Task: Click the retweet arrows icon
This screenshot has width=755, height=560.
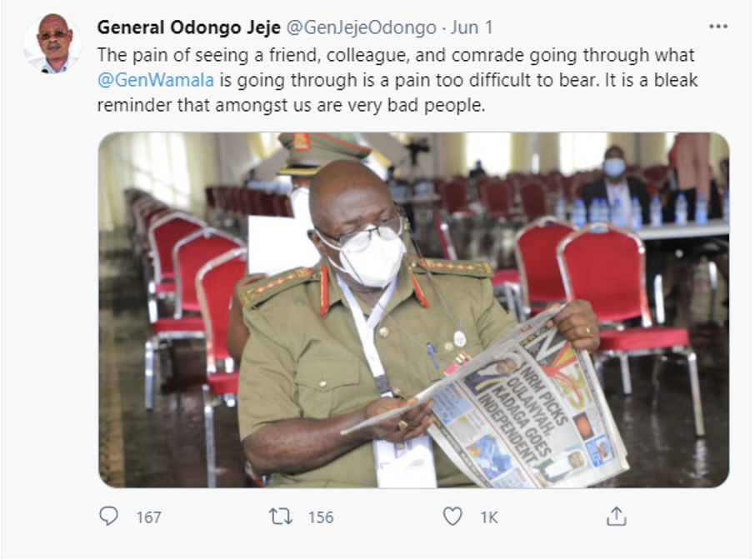Action: coord(281,517)
